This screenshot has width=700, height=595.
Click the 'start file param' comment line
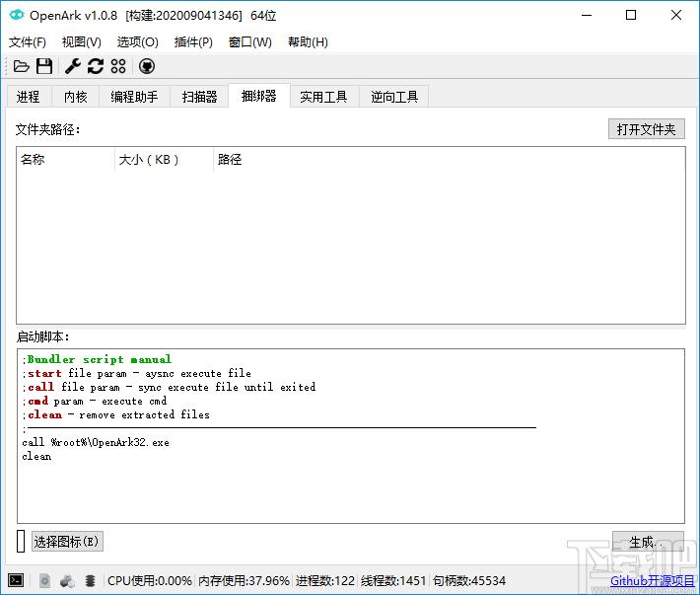click(x=137, y=373)
